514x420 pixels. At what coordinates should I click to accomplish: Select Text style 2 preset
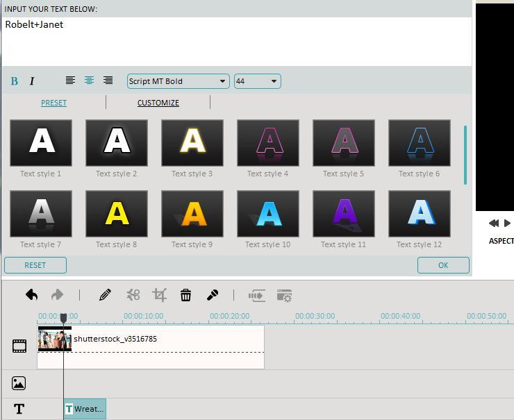pyautogui.click(x=117, y=143)
